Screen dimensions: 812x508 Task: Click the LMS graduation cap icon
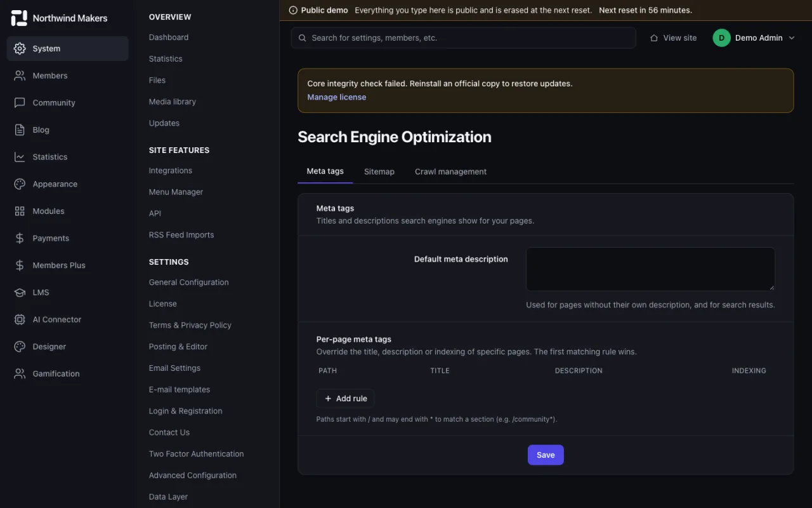[x=20, y=292]
